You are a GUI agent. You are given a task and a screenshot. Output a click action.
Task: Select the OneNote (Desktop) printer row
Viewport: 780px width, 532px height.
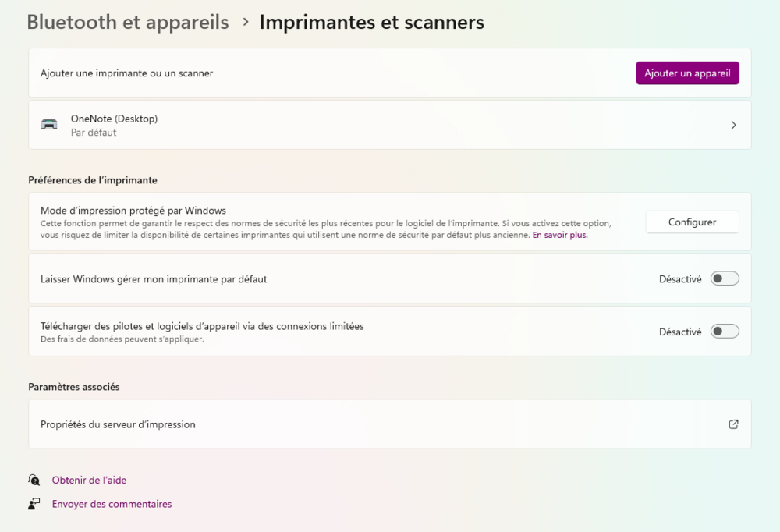[x=312, y=124]
